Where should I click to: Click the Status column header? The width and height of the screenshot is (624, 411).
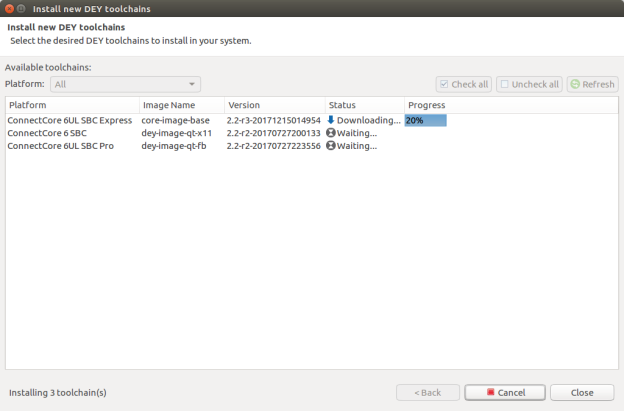(365, 105)
